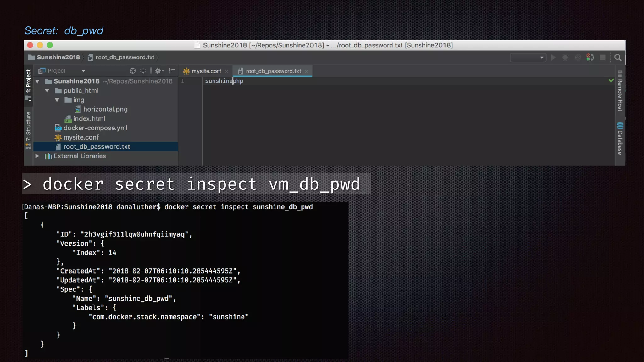Viewport: 644px width, 362px height.
Task: Click the window title bar document icon
Action: coord(197,45)
